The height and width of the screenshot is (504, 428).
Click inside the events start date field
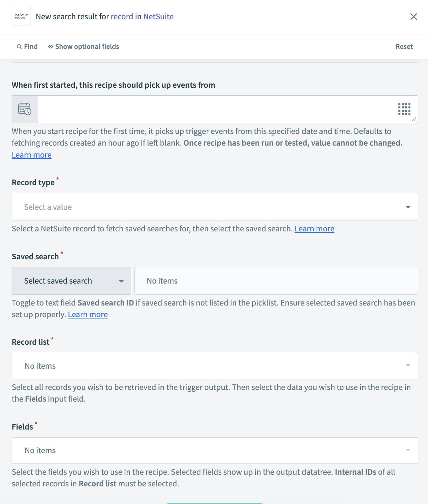[x=199, y=109]
